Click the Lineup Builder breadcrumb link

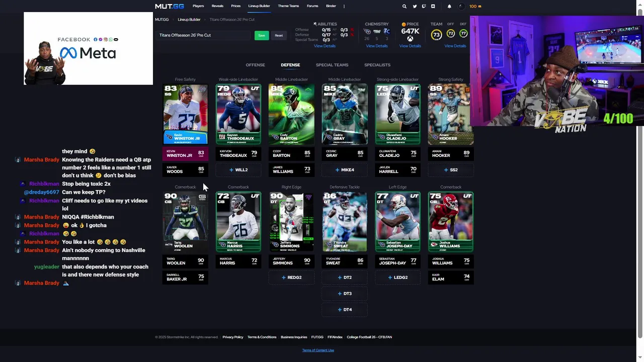click(x=189, y=19)
